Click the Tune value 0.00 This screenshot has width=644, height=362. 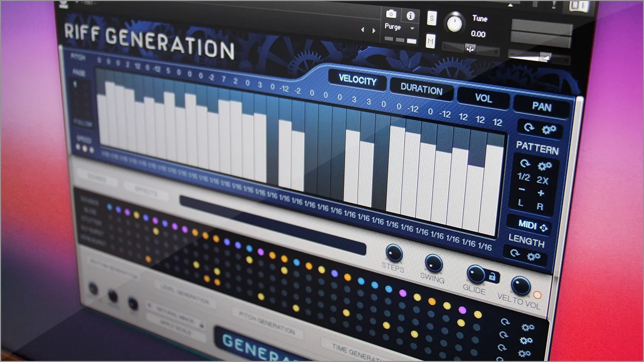click(478, 34)
